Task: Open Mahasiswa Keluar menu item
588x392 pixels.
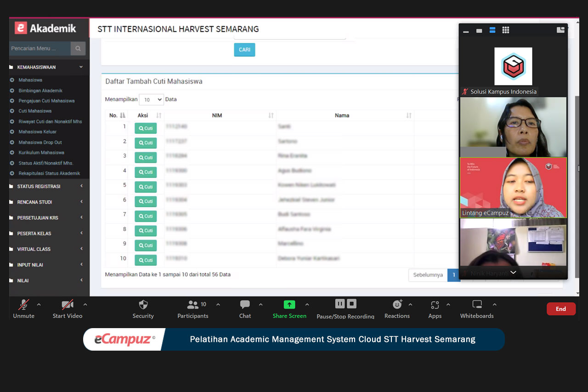Action: 38,131
